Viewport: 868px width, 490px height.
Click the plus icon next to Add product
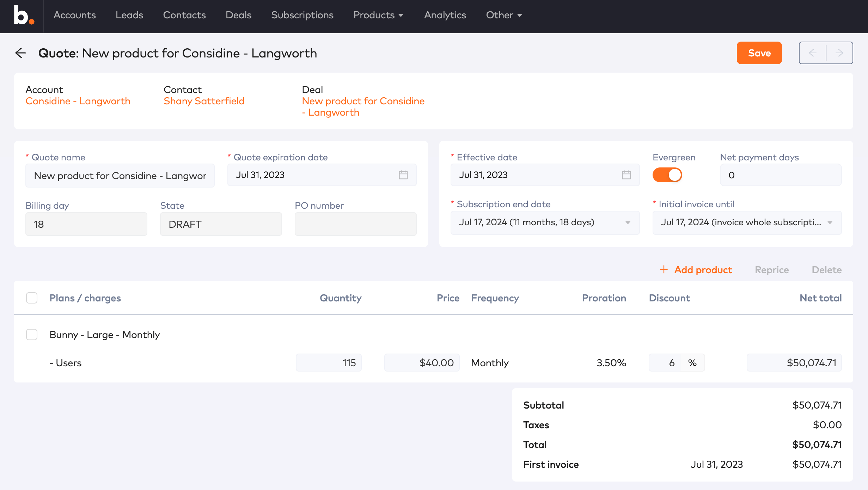664,270
